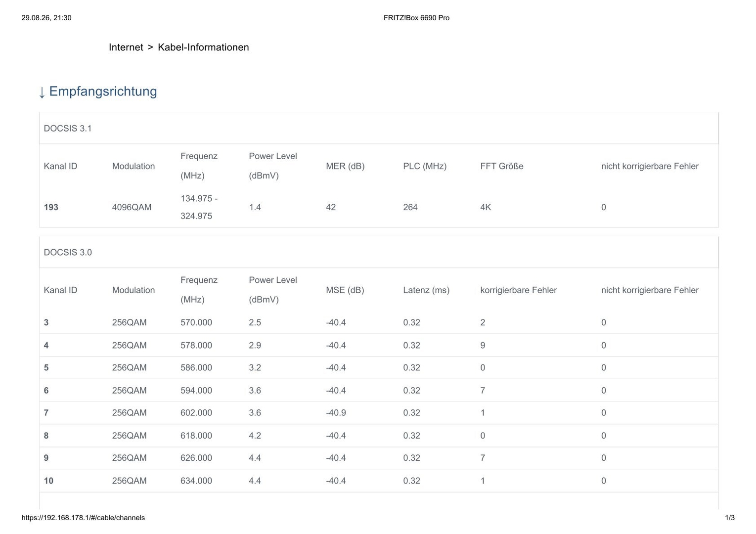Click the FFT Größe column header
The image size is (756, 534).
(x=501, y=166)
